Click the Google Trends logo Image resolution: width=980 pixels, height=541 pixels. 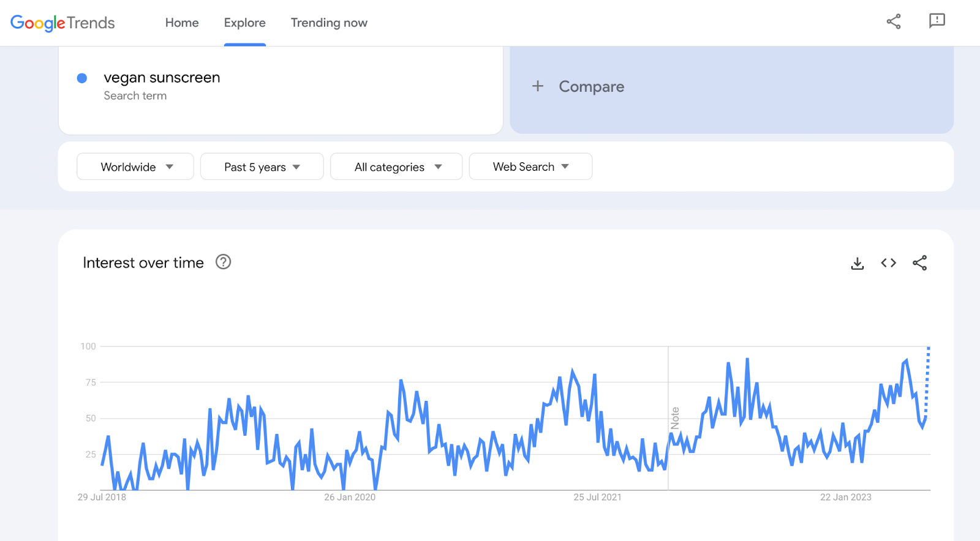62,23
